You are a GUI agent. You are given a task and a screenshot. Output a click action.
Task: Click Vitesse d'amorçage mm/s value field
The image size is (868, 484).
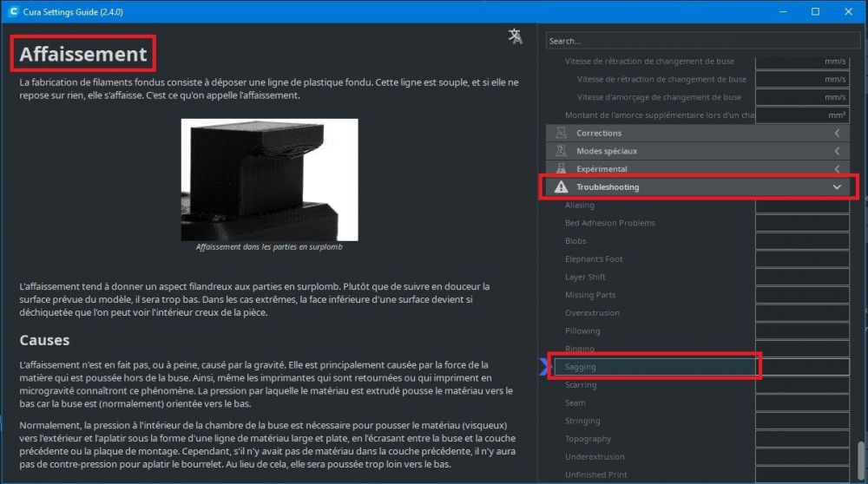802,97
